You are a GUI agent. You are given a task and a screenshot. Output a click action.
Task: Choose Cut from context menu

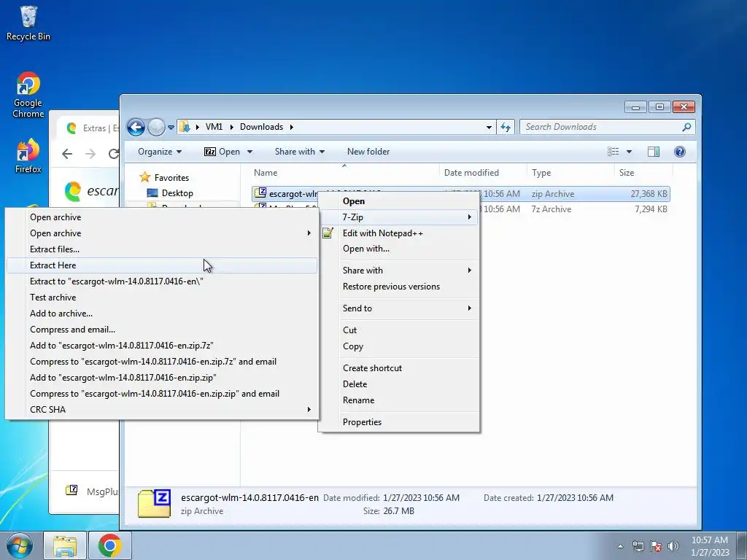[x=399, y=330]
